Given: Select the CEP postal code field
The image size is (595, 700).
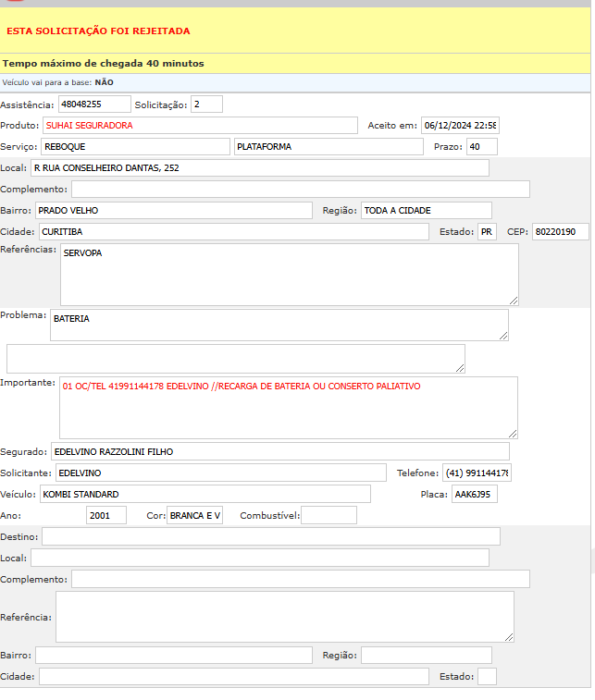Looking at the screenshot, I should point(558,231).
